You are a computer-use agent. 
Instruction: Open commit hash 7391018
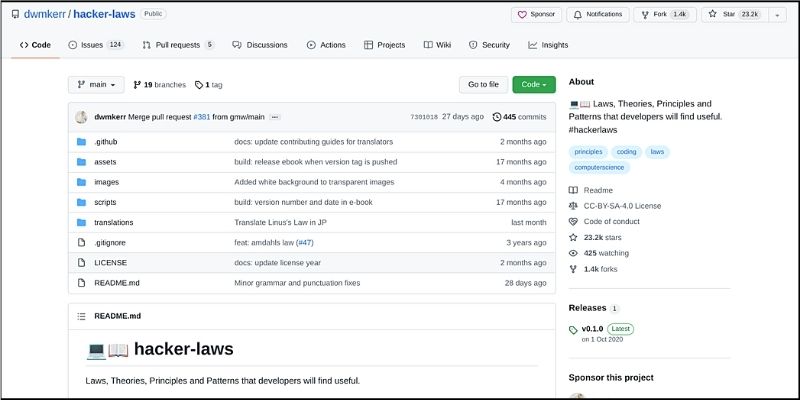(423, 117)
